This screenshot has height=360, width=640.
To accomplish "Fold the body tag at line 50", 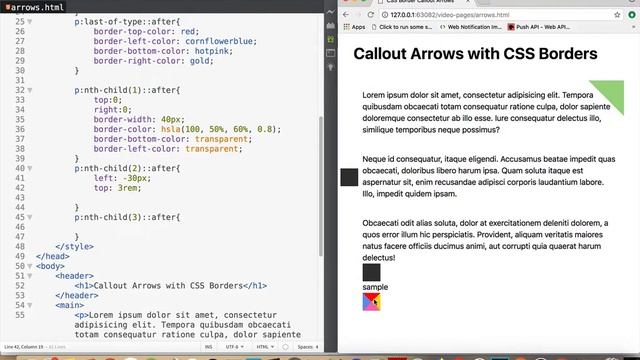I will click(30, 267).
